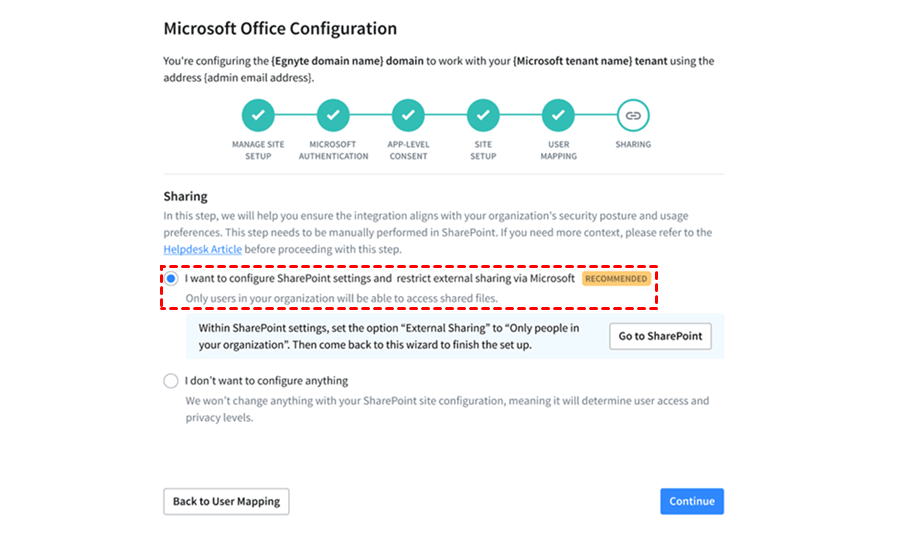
Task: Click the Back to User Mapping button
Action: pos(226,501)
